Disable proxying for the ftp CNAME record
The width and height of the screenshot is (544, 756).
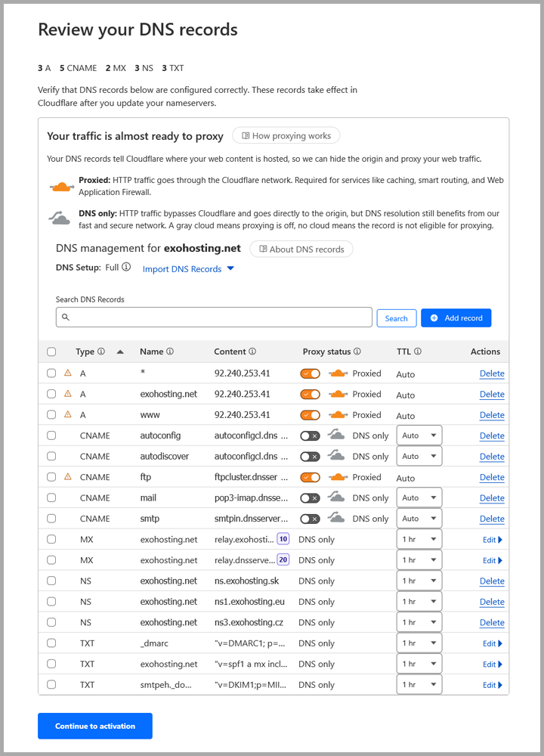point(310,477)
